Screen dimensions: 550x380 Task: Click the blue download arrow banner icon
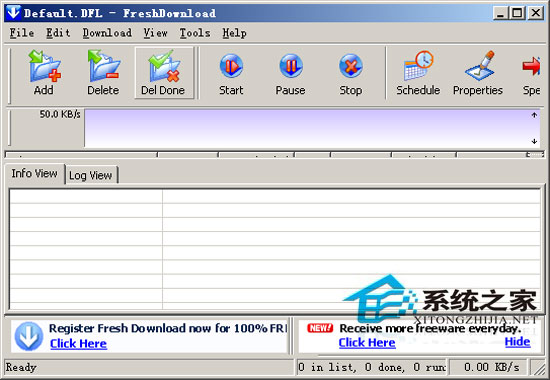[29, 336]
